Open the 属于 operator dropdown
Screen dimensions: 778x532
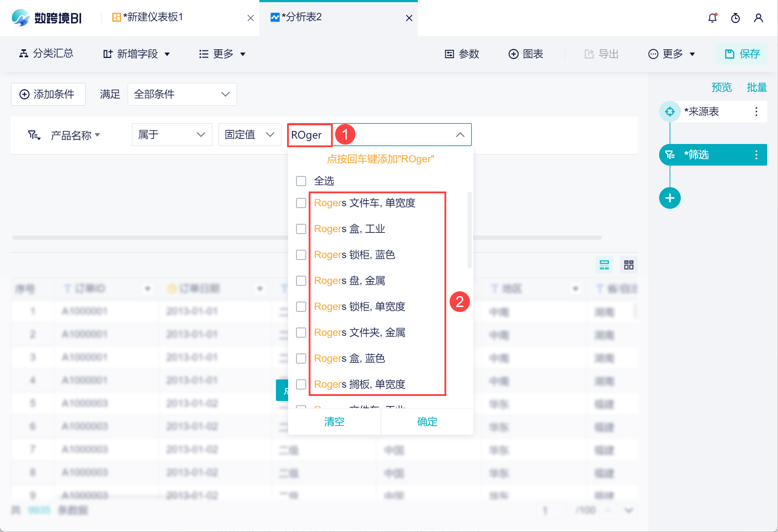click(x=172, y=135)
